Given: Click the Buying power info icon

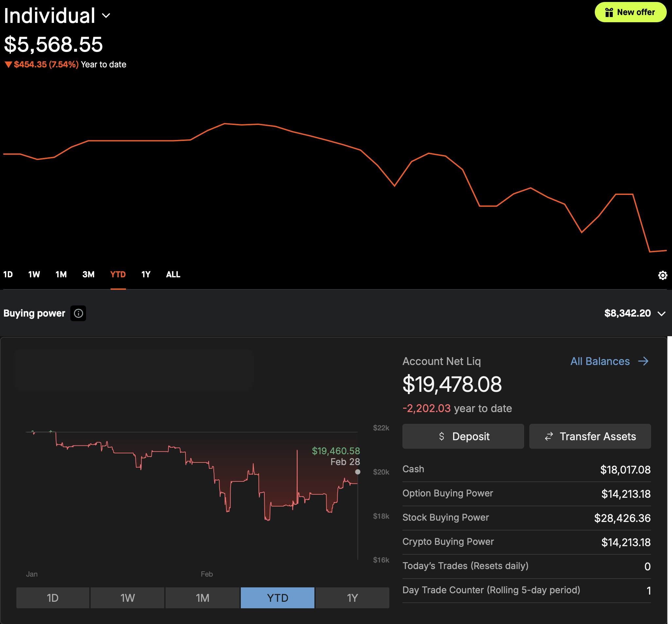Looking at the screenshot, I should click(78, 313).
